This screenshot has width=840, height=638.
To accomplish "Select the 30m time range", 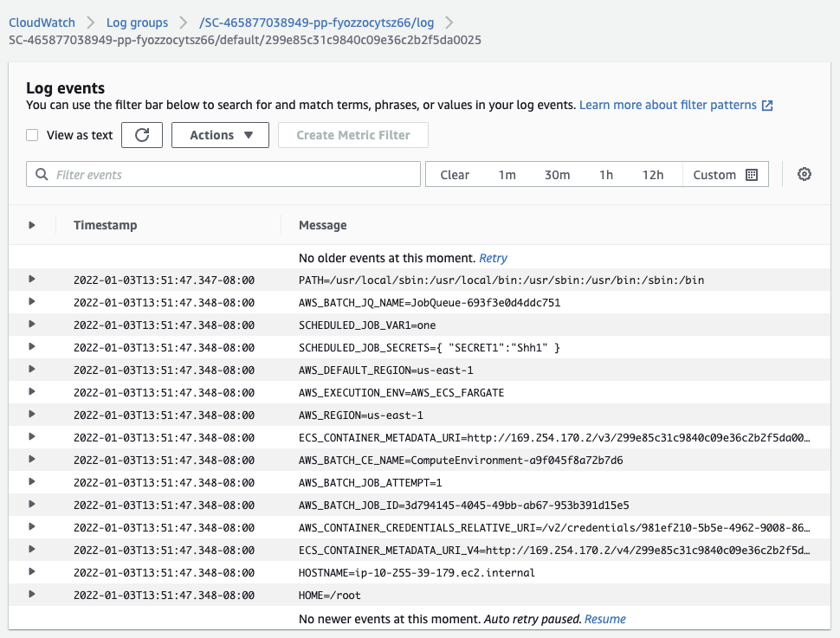I will [x=557, y=175].
